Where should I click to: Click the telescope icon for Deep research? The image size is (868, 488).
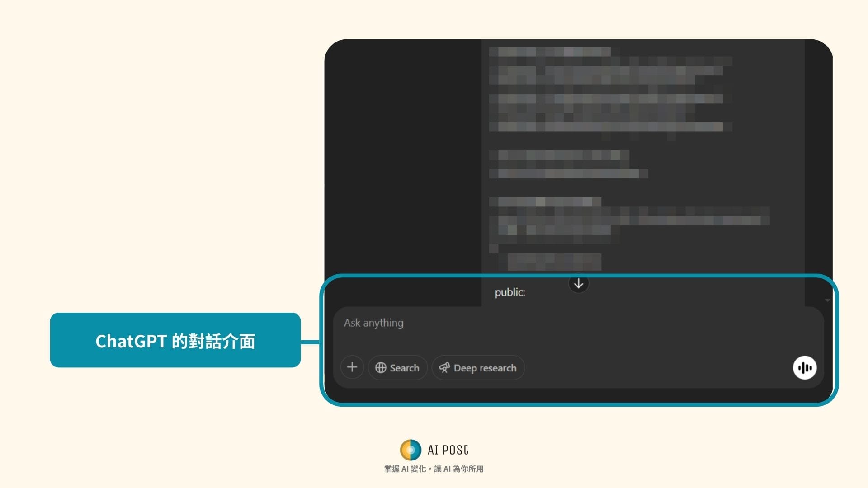click(x=444, y=368)
